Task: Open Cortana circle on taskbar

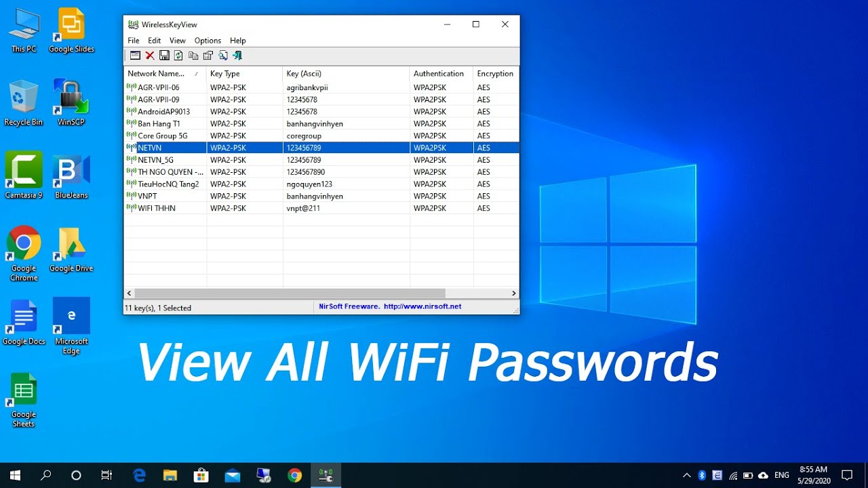Action: click(76, 475)
